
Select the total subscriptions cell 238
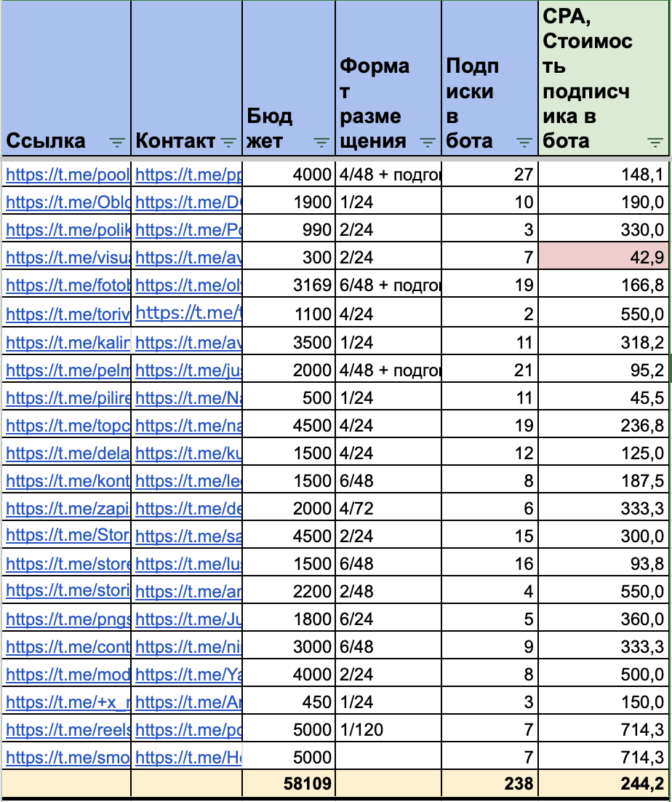490,783
